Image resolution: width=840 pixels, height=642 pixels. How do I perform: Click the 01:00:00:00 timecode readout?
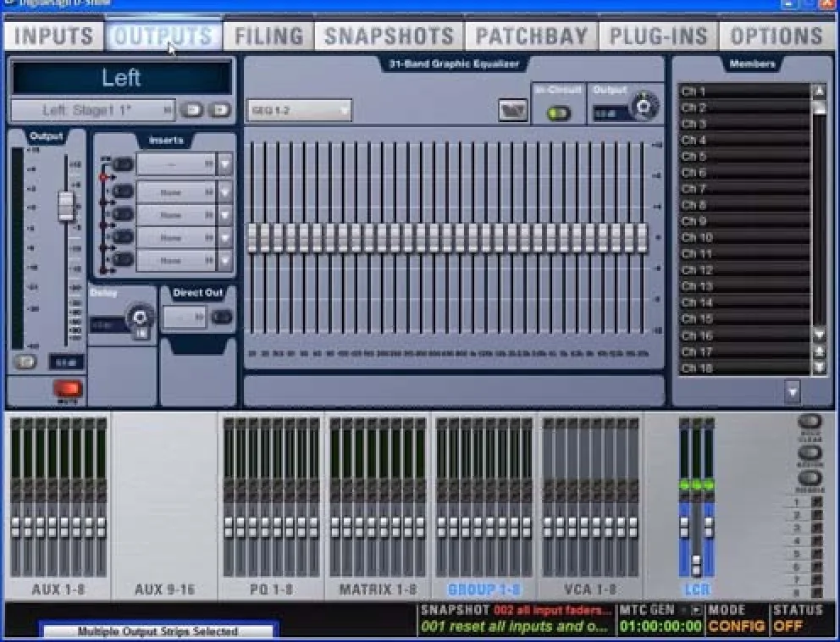660,626
